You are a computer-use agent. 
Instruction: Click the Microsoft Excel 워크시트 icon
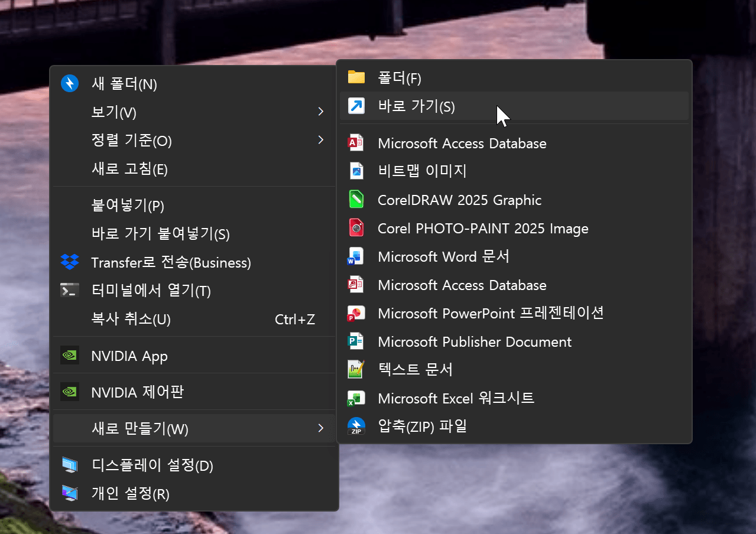(x=356, y=398)
